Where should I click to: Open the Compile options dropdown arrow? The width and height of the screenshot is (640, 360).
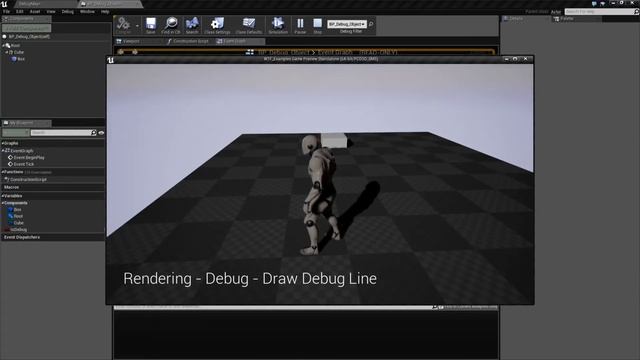tap(137, 26)
